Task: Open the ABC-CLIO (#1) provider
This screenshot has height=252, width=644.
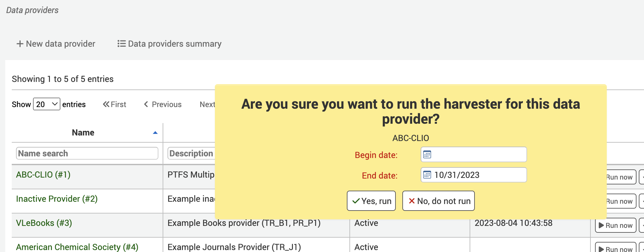Action: pos(43,175)
